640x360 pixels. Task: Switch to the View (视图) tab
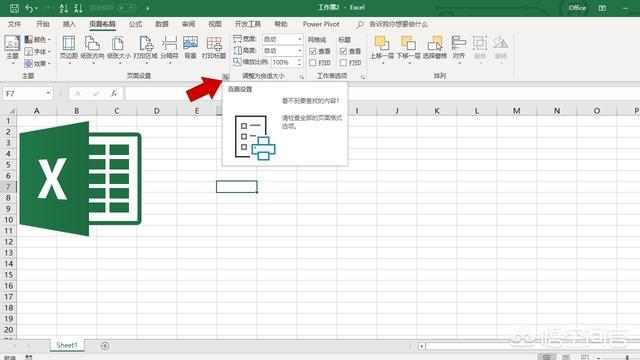point(215,24)
